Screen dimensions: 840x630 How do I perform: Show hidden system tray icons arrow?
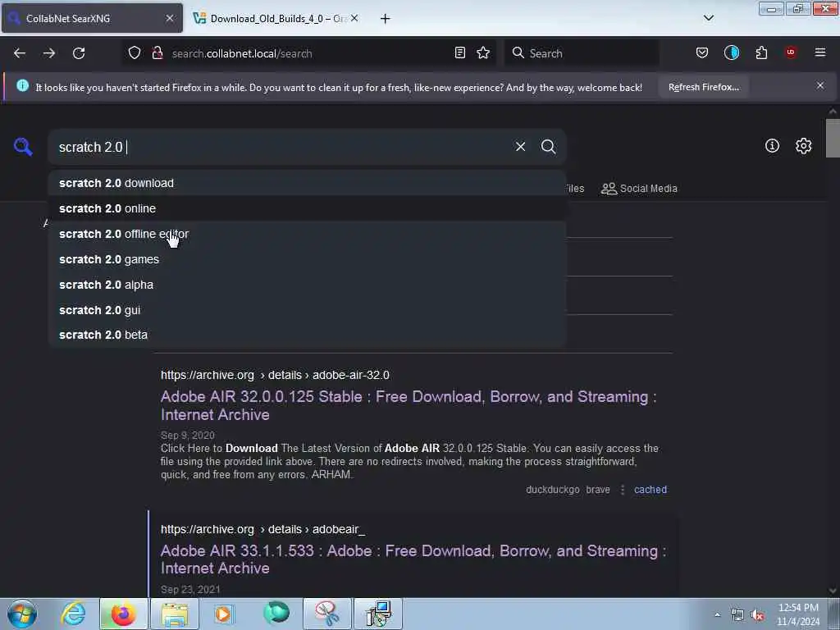point(717,614)
